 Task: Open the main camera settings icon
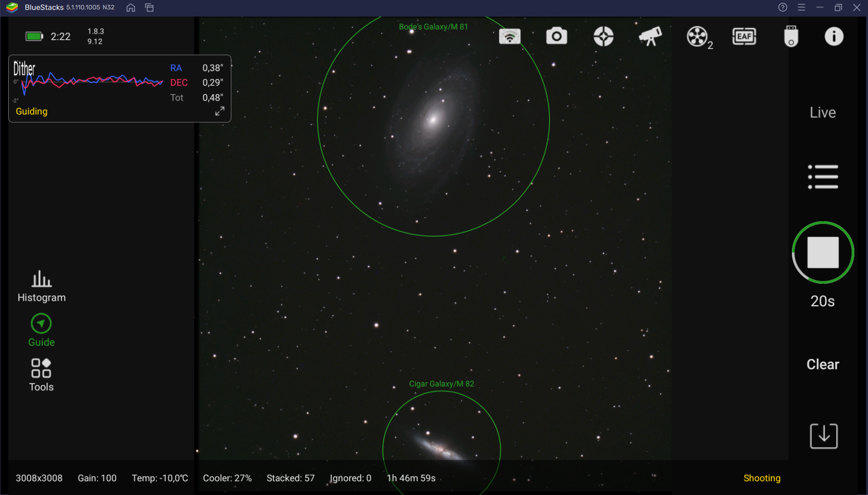[556, 36]
